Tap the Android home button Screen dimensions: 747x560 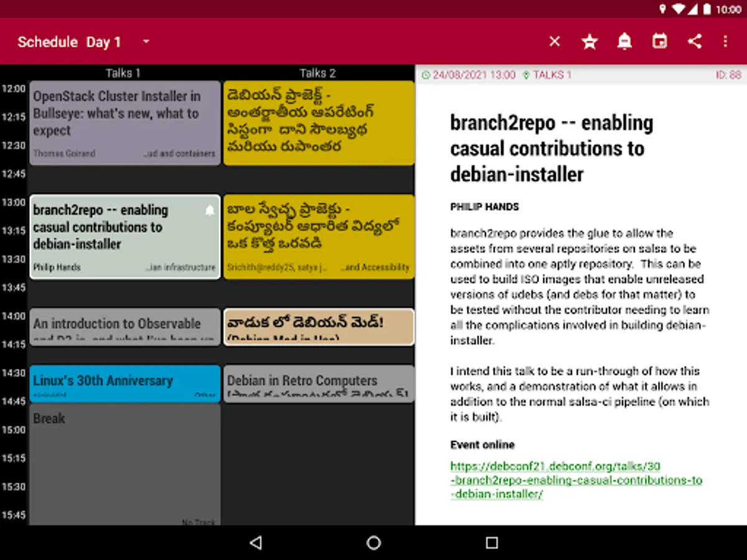tap(374, 543)
